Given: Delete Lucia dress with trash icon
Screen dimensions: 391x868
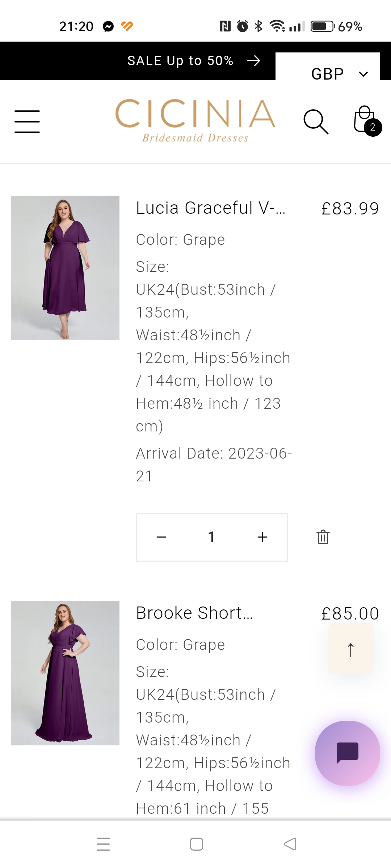Looking at the screenshot, I should point(323,537).
